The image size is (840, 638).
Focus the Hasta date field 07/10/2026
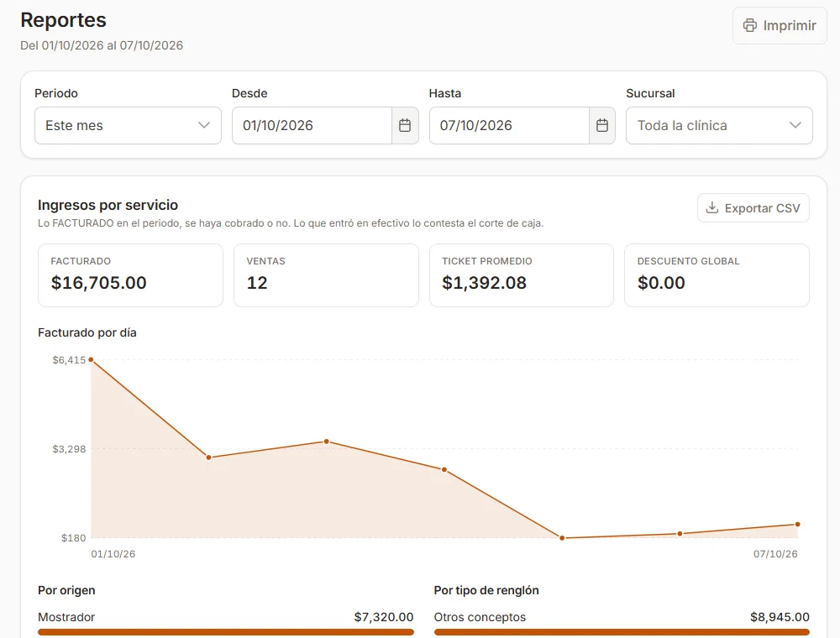pos(509,125)
